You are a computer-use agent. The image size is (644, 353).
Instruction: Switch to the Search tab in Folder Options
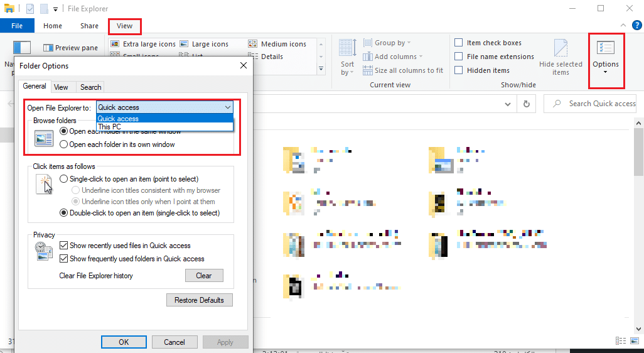[x=90, y=87]
